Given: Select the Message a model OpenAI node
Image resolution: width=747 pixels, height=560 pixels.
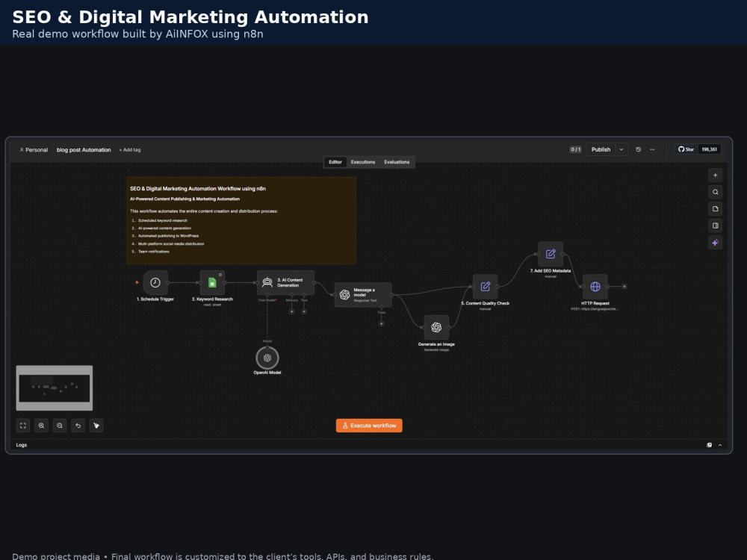Looking at the screenshot, I should coord(363,295).
